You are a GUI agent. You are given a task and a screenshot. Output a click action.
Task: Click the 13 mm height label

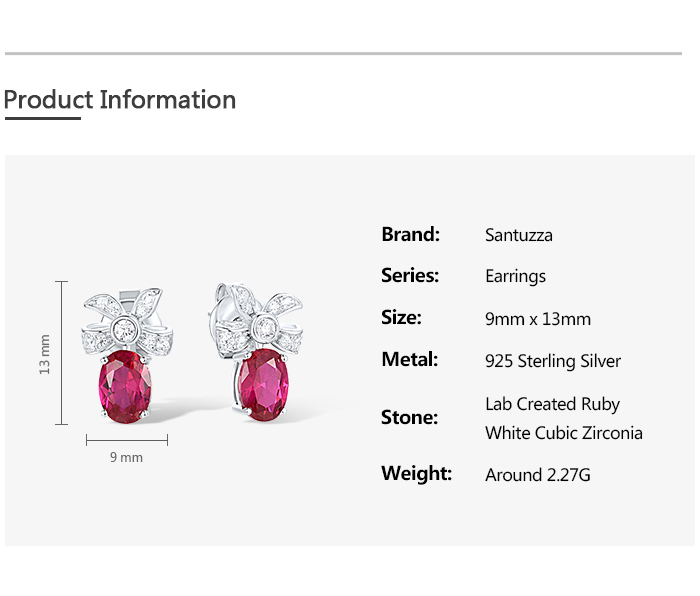coord(44,354)
